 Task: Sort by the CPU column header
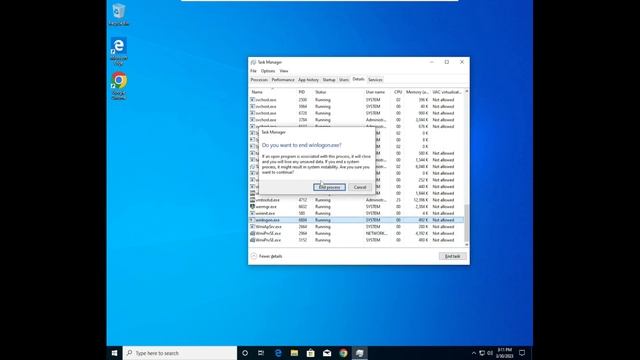(x=398, y=92)
